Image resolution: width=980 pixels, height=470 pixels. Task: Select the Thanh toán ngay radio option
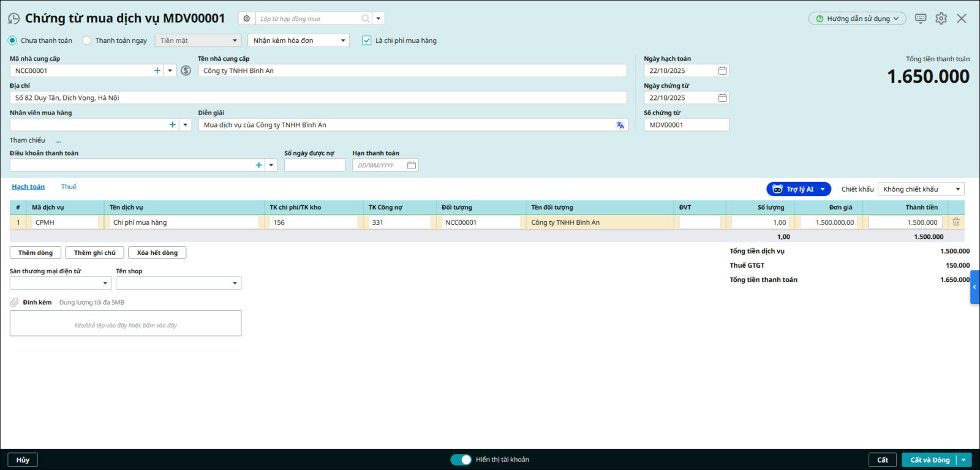coord(87,40)
